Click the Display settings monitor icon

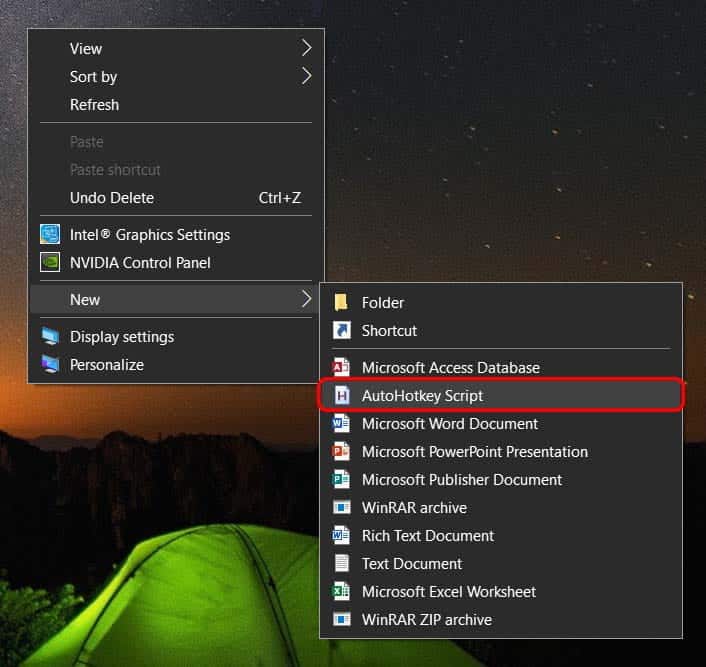pyautogui.click(x=50, y=336)
